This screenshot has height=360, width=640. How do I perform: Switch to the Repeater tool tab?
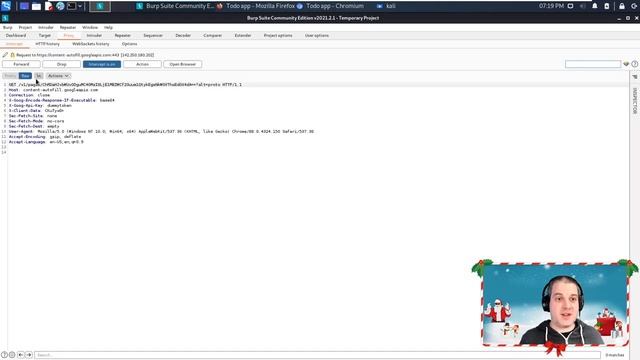point(122,36)
